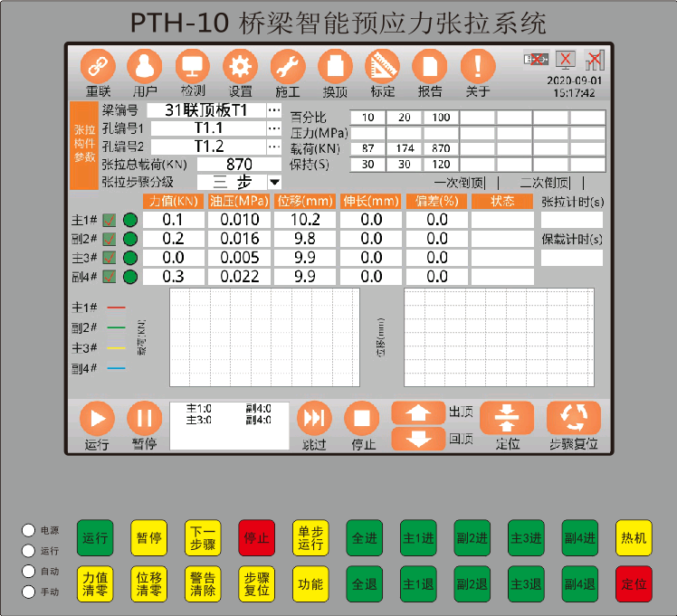This screenshot has width=677, height=616.
Task: Click the 关于 about exclamation icon
Action: 477,66
